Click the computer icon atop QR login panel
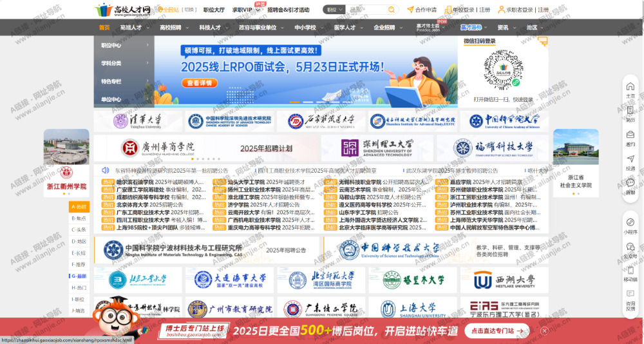This screenshot has width=644, height=344. (542, 41)
